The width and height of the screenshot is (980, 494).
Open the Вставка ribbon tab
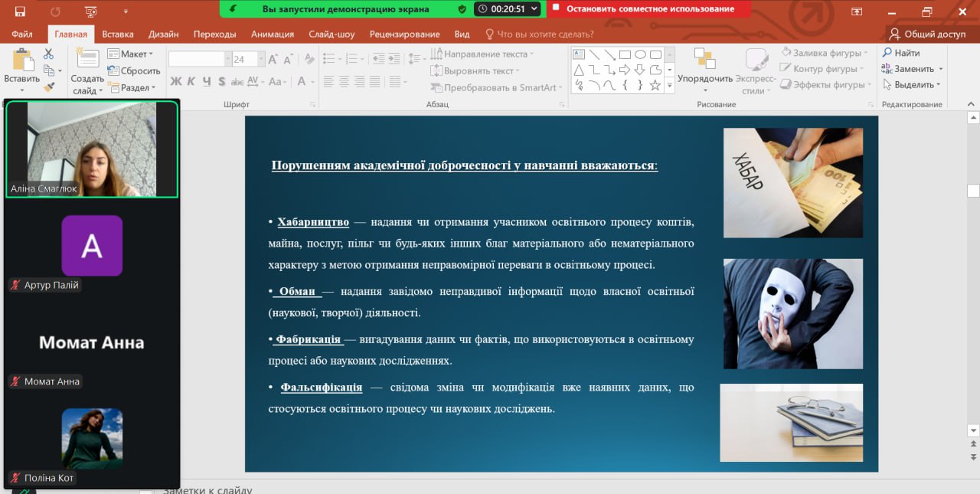click(x=117, y=34)
